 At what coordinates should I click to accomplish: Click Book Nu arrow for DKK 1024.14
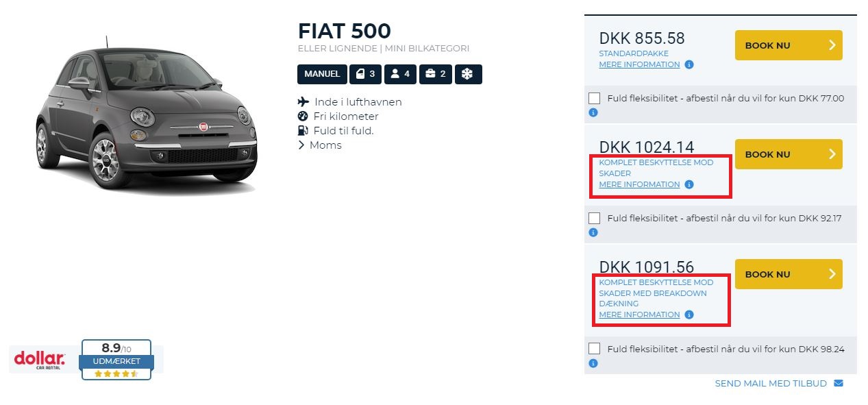point(832,154)
